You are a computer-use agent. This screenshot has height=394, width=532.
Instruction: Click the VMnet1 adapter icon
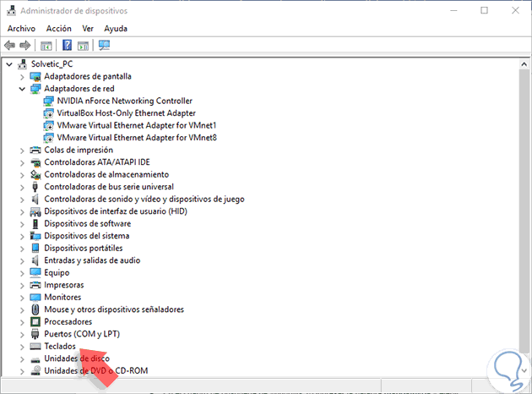[48, 125]
